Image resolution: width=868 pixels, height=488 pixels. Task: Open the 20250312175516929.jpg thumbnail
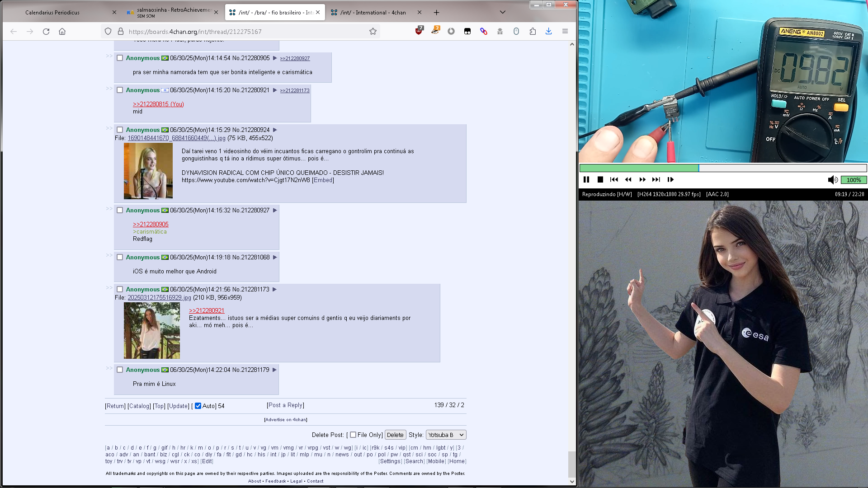tap(152, 330)
